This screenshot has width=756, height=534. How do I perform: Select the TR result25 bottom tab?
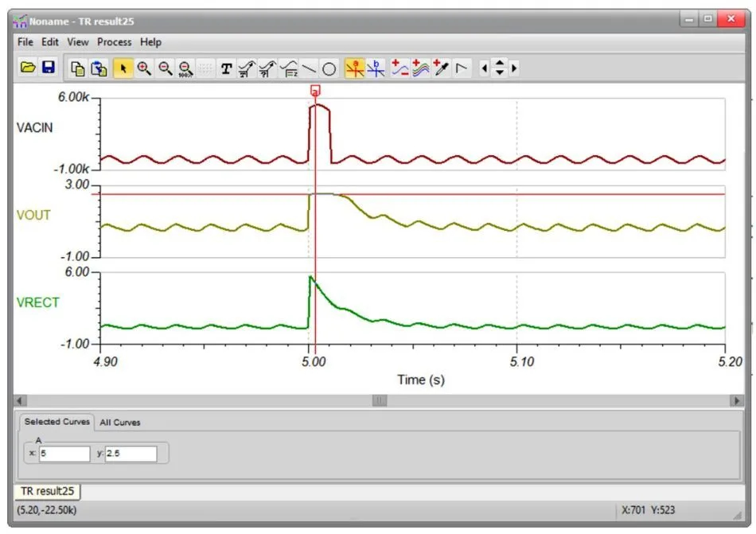(47, 491)
